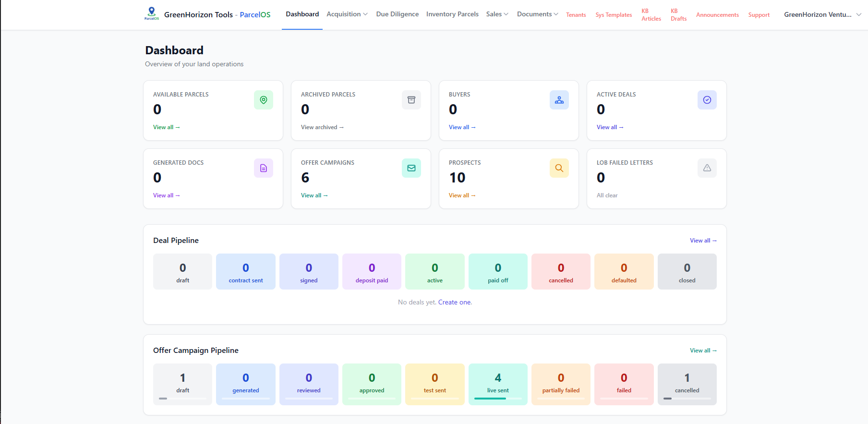This screenshot has width=868, height=424.
Task: Click View all under Prospects
Action: [x=462, y=195]
